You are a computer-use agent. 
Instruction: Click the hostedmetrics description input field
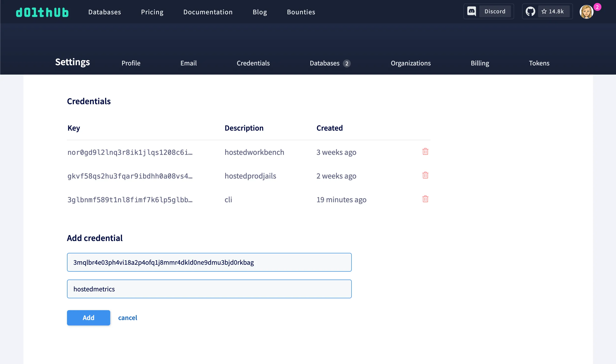coord(209,289)
